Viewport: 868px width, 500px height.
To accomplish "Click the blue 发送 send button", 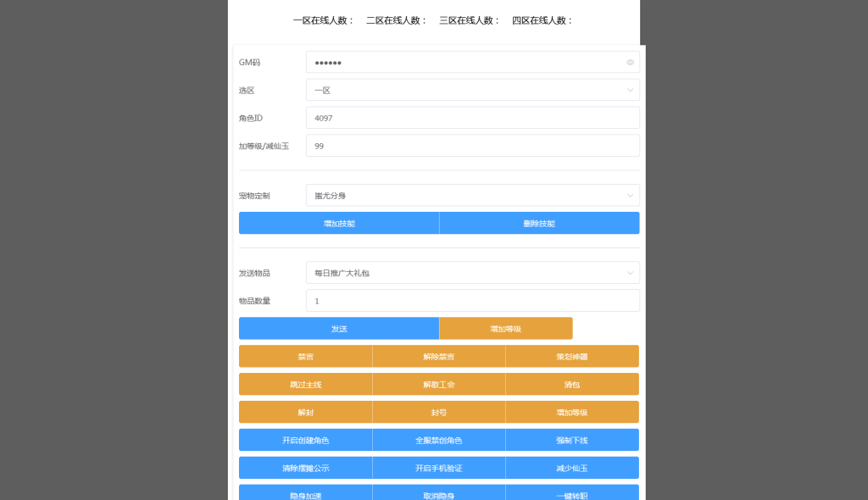I will (x=339, y=328).
